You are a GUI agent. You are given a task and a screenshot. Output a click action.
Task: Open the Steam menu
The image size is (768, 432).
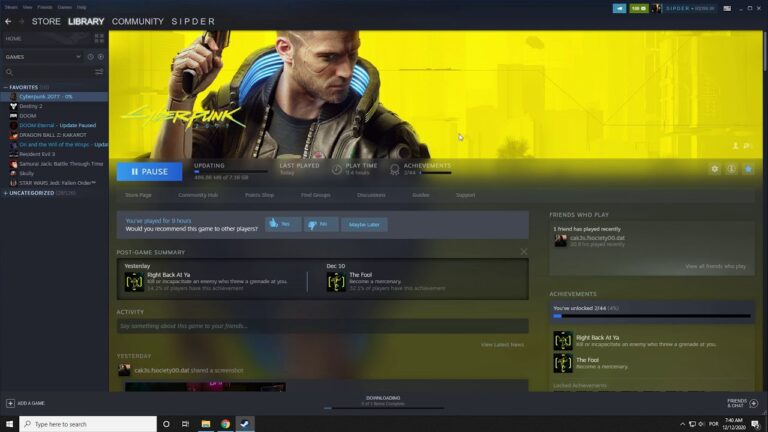coord(11,7)
